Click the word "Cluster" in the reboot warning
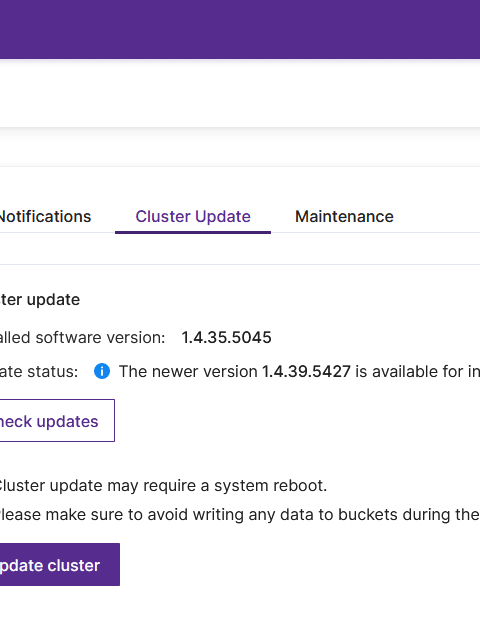The height and width of the screenshot is (641, 480). pyautogui.click(x=22, y=486)
